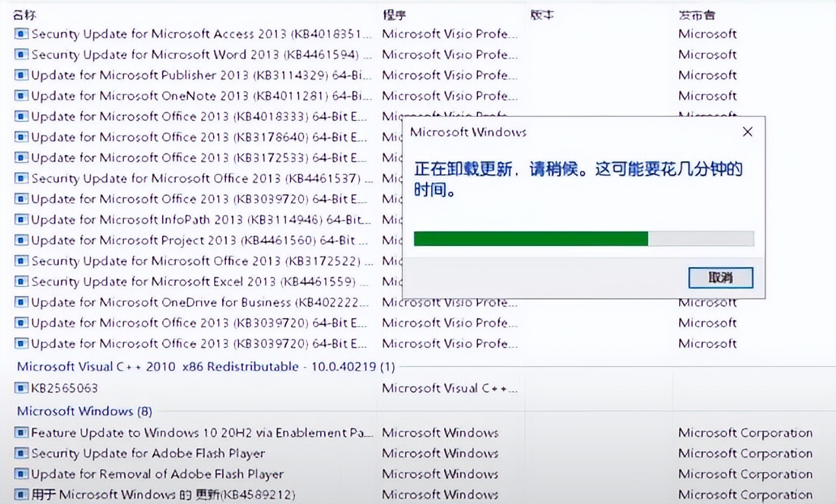Select the Security Update for Microsoft Access 2013 icon
Screen dimensions: 836x504
pyautogui.click(x=22, y=34)
